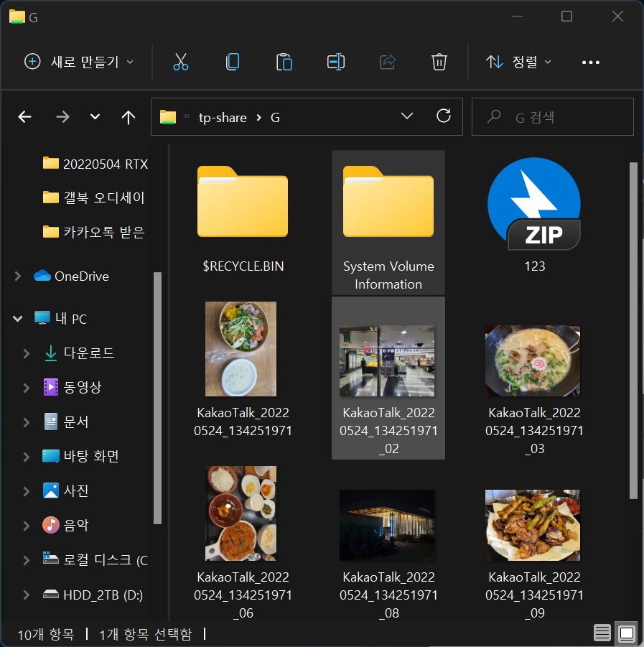This screenshot has height=647, width=644.
Task: Go back using the back arrow
Action: [24, 116]
